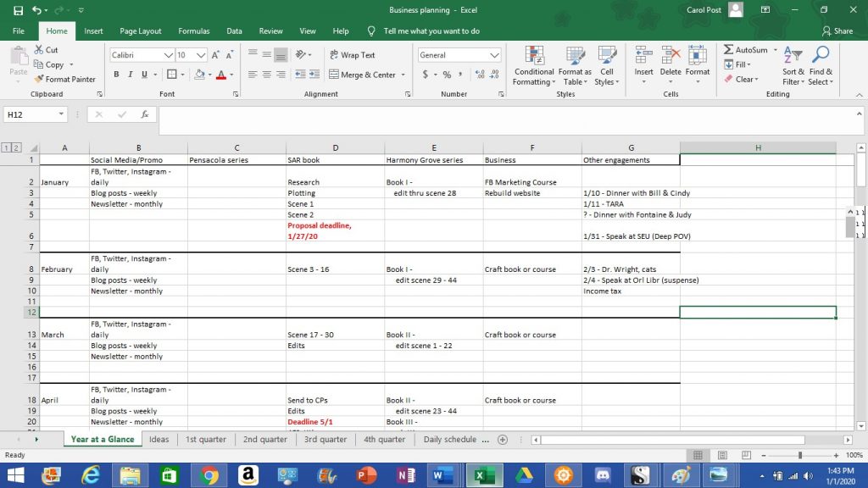Click the Share button
This screenshot has height=488, width=868.
(x=837, y=31)
